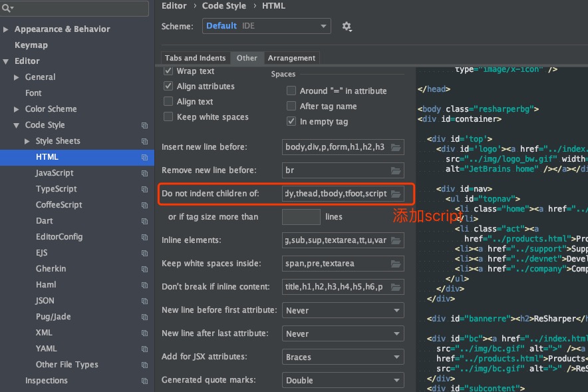Click Do not indent children of field
Image resolution: width=588 pixels, height=392 pixels.
point(343,194)
